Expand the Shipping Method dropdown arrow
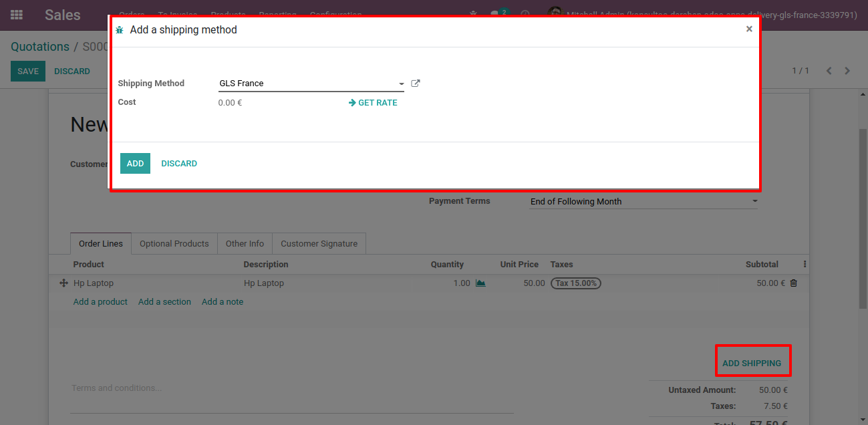This screenshot has height=425, width=868. pyautogui.click(x=402, y=84)
